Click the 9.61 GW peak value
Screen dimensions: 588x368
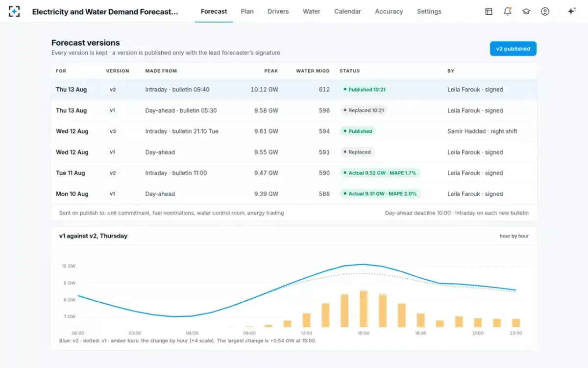[266, 131]
